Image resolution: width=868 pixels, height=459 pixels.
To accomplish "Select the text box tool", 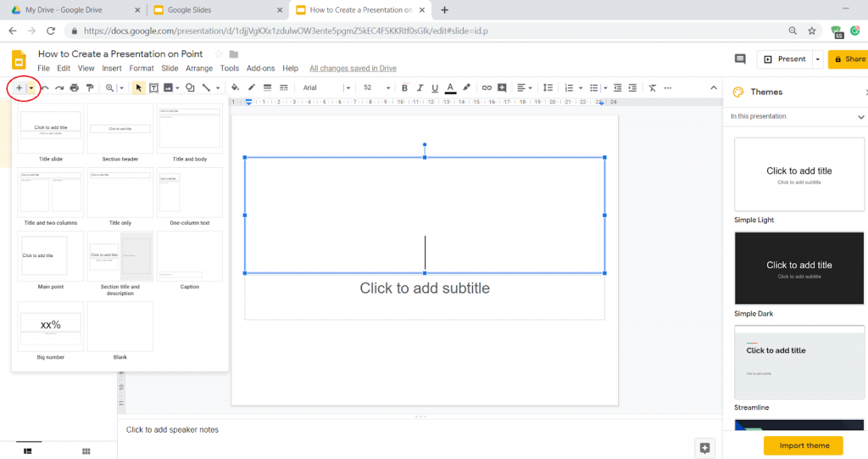I will point(153,87).
